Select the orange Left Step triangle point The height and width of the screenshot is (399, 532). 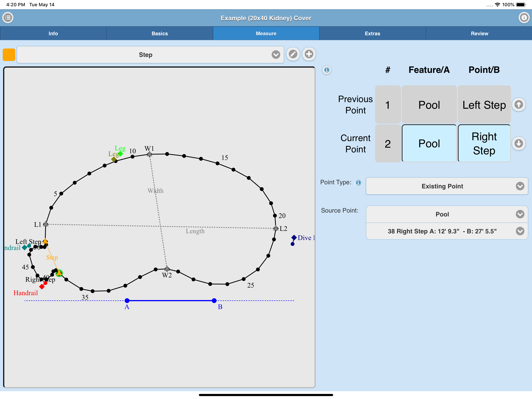[45, 241]
